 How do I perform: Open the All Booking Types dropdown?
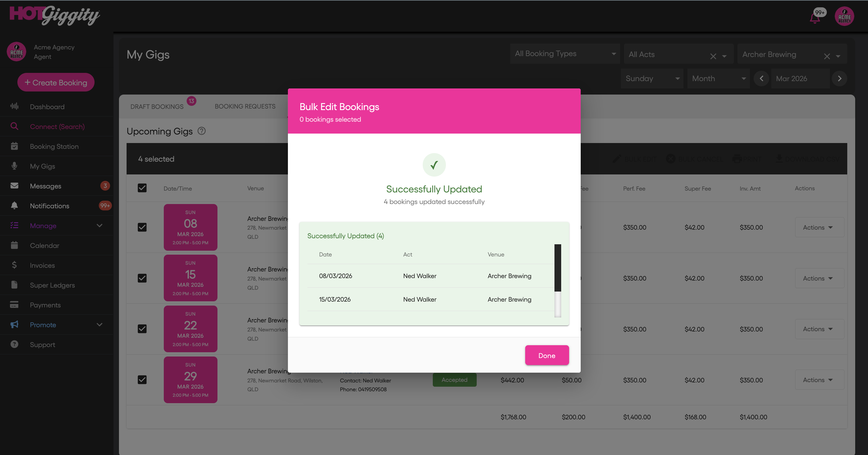coord(565,54)
